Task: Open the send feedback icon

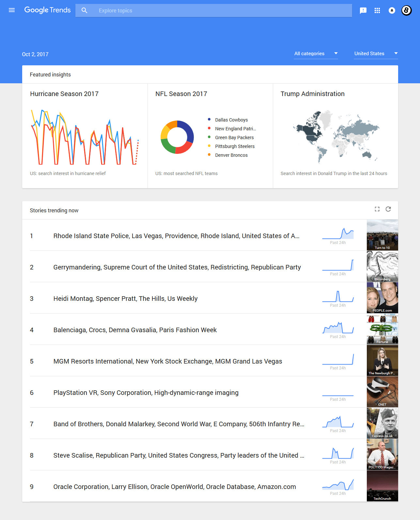Action: pos(363,10)
